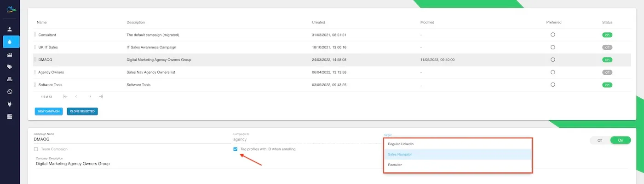Grab the drag handle of Agency Owners row

pyautogui.click(x=35, y=72)
